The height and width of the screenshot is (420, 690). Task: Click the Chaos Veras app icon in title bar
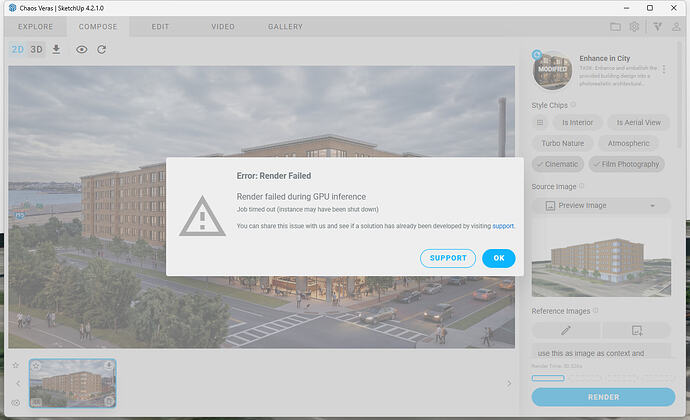point(12,8)
